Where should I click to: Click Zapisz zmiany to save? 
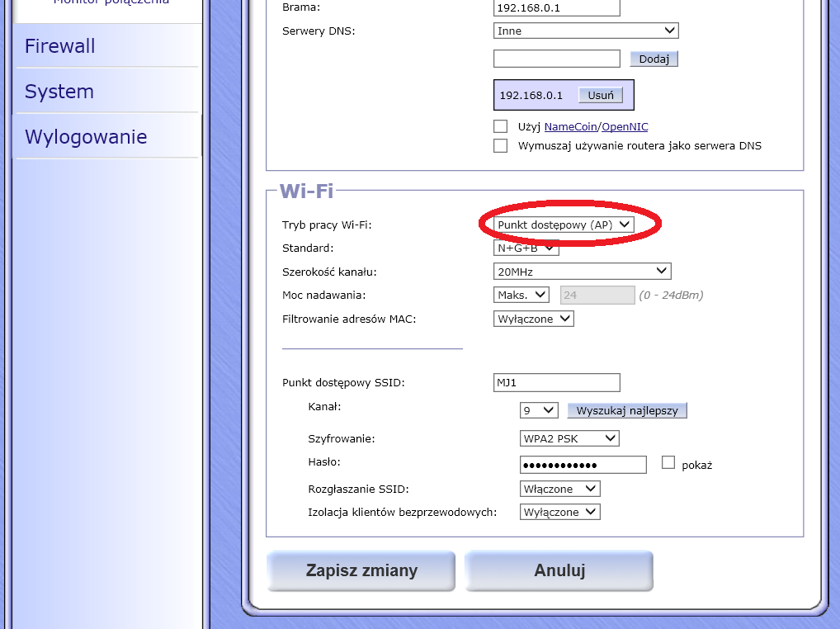pyautogui.click(x=361, y=571)
